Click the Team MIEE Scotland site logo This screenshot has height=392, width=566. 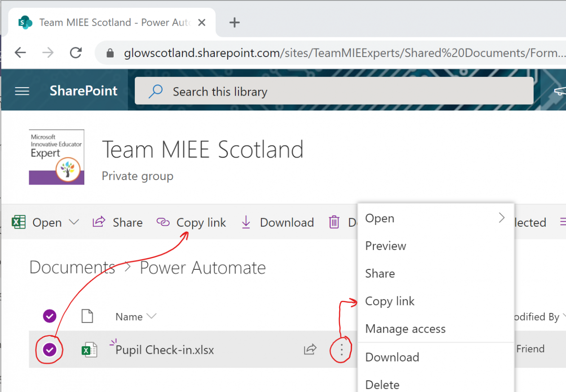point(57,157)
